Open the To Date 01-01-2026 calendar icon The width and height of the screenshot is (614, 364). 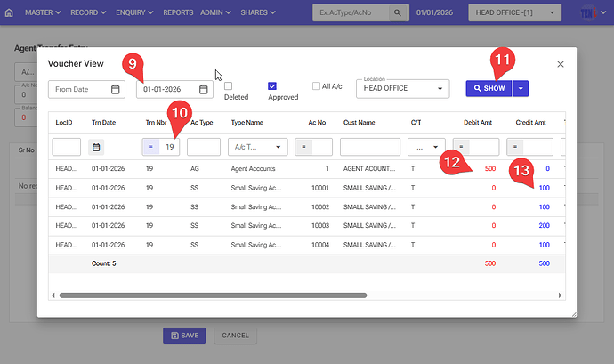pos(204,89)
